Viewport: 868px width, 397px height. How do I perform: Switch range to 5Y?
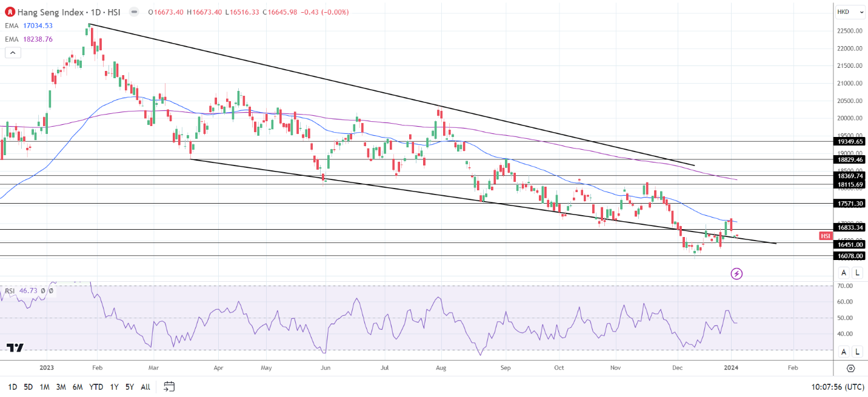(130, 387)
